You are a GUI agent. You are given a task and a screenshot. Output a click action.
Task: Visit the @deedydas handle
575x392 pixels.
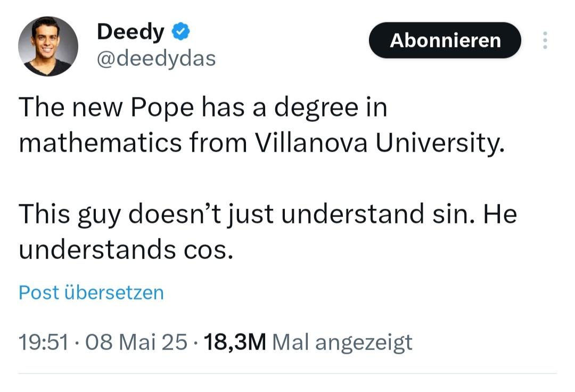(156, 59)
